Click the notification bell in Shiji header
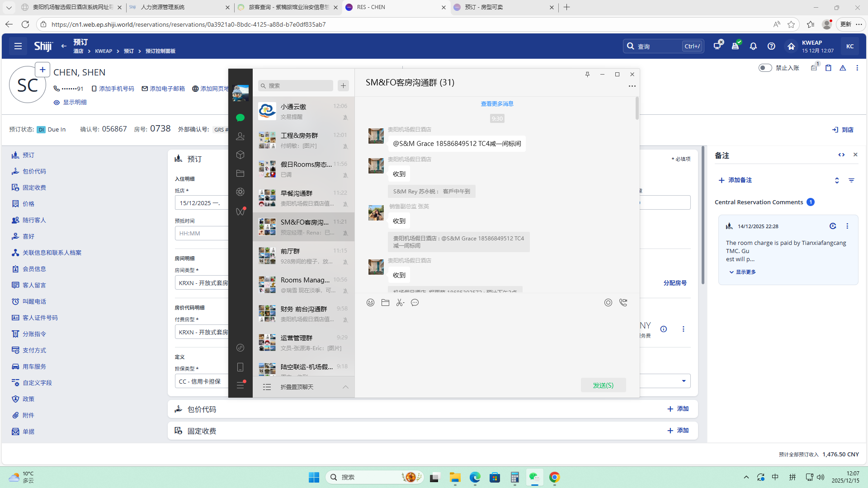The image size is (868, 488). click(753, 46)
